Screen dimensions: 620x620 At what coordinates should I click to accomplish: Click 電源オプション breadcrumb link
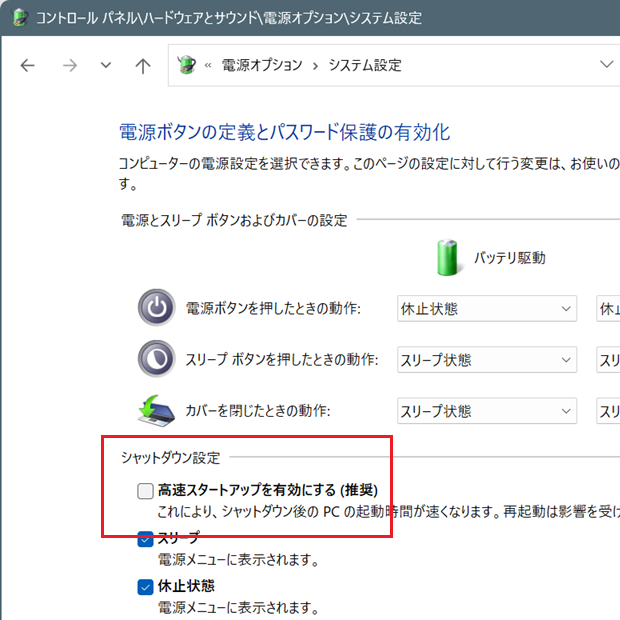click(262, 66)
